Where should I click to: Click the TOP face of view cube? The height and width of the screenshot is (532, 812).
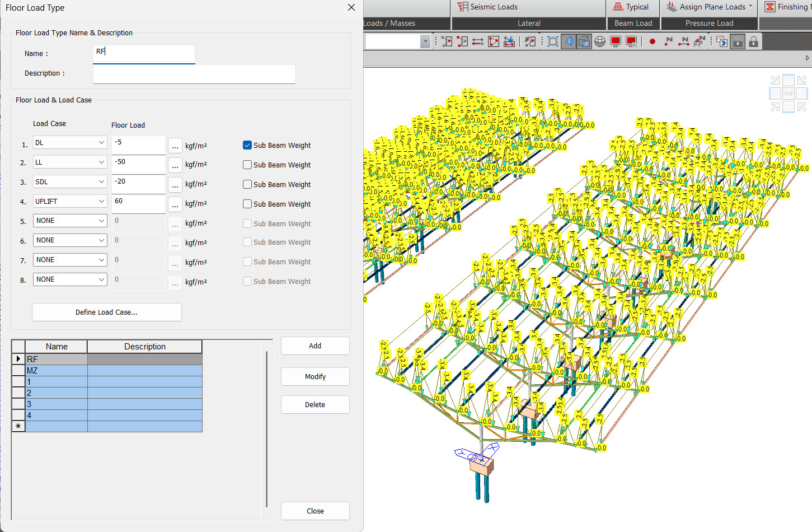click(x=788, y=94)
